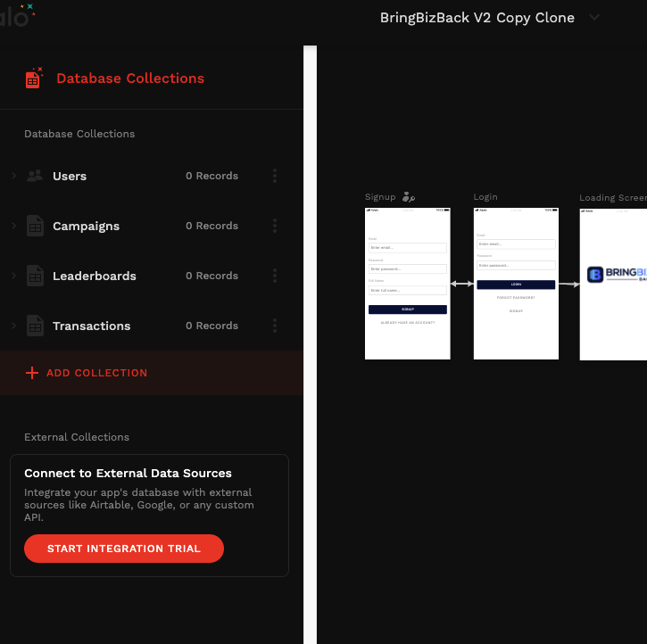
Task: Click the Users collection icon
Action: pos(35,176)
